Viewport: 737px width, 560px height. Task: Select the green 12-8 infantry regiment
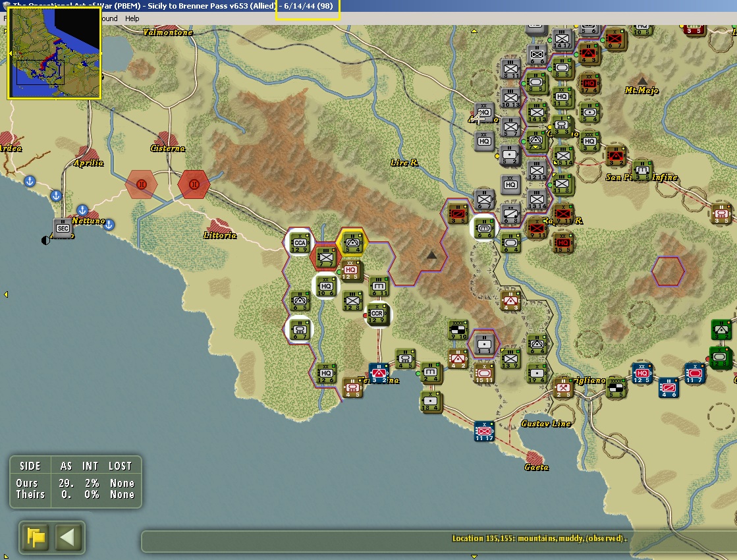coord(352,301)
